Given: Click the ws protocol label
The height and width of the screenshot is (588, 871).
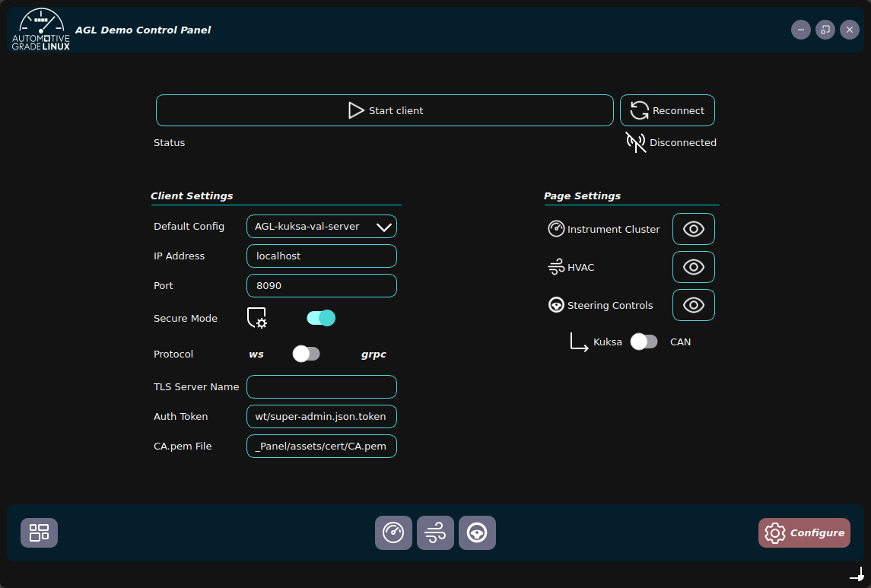Looking at the screenshot, I should click(x=256, y=354).
